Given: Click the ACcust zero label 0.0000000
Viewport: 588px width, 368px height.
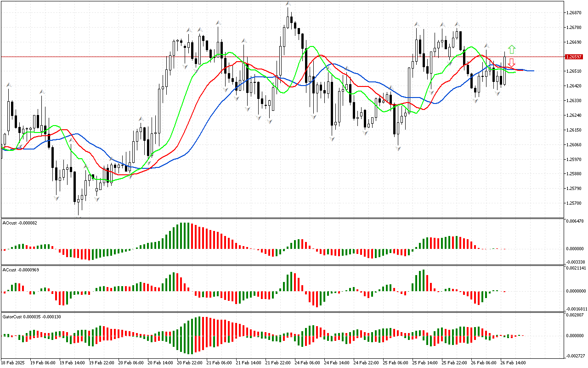Looking at the screenshot, I should [576, 291].
